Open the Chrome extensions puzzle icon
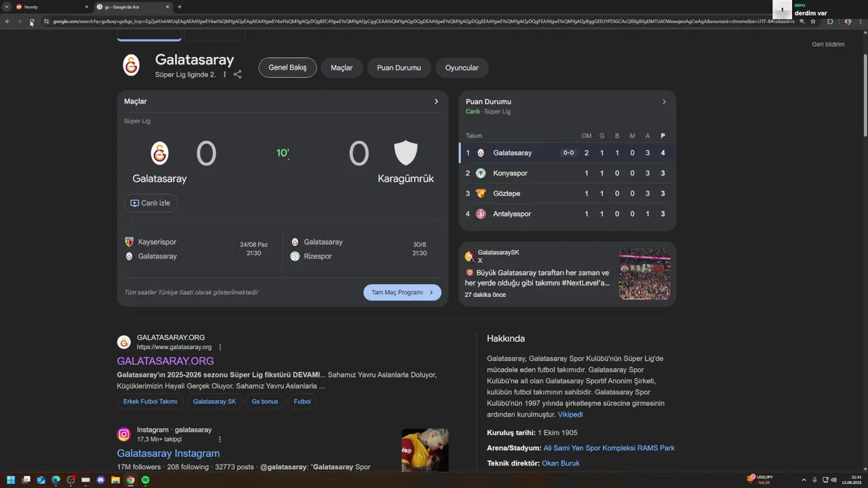 pyautogui.click(x=830, y=22)
